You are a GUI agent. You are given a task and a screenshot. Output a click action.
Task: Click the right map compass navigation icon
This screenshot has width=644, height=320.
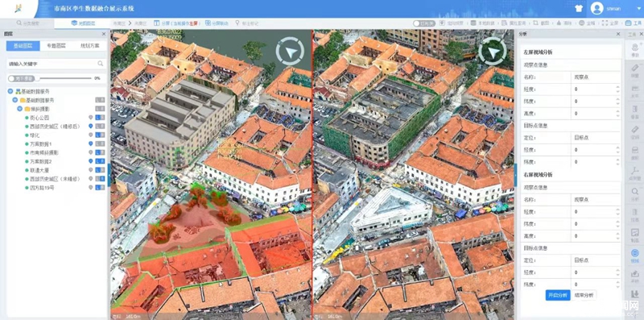coord(492,52)
